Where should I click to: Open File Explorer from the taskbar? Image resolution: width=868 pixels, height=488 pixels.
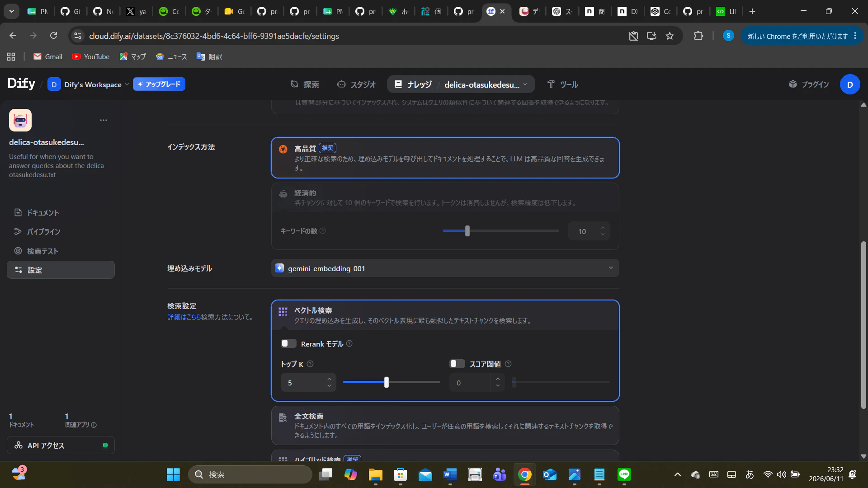(375, 474)
